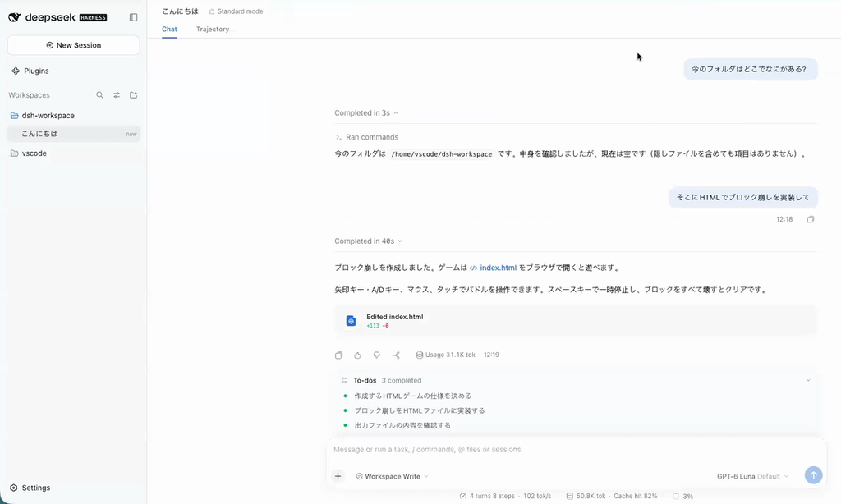Open the GPT-6 Luna model dropdown
Image resolution: width=841 pixels, height=504 pixels.
[x=752, y=476]
